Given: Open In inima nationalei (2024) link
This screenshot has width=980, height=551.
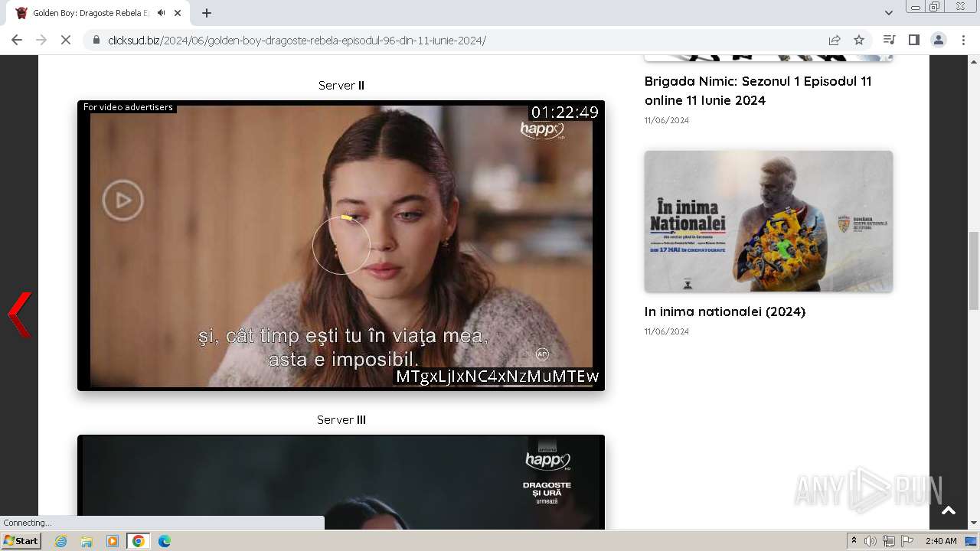Looking at the screenshot, I should 725,311.
